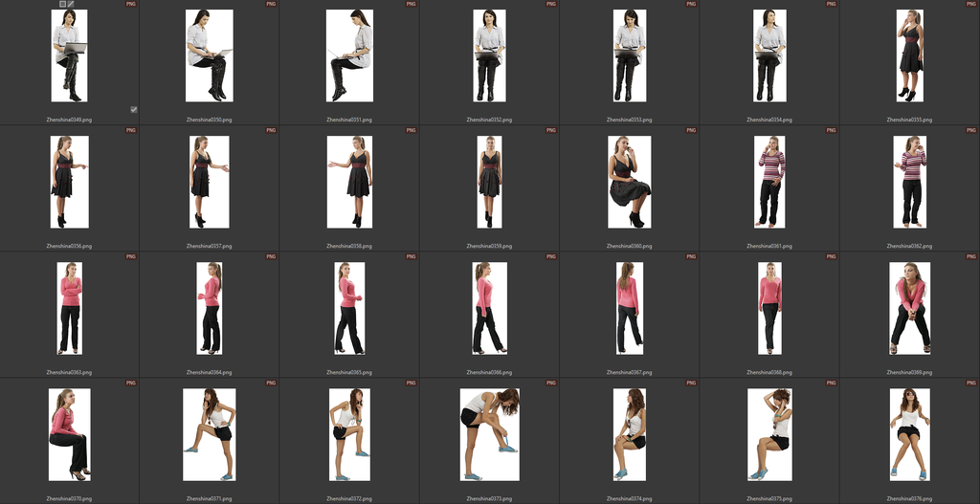Click the PNG badge on Zhenshina0366
Screen dimensions: 980x504
click(550, 256)
